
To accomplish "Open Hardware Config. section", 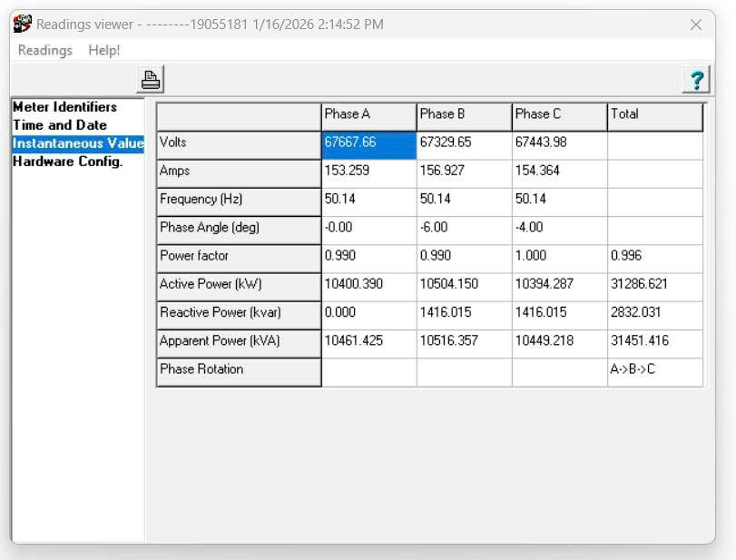I will [x=67, y=162].
